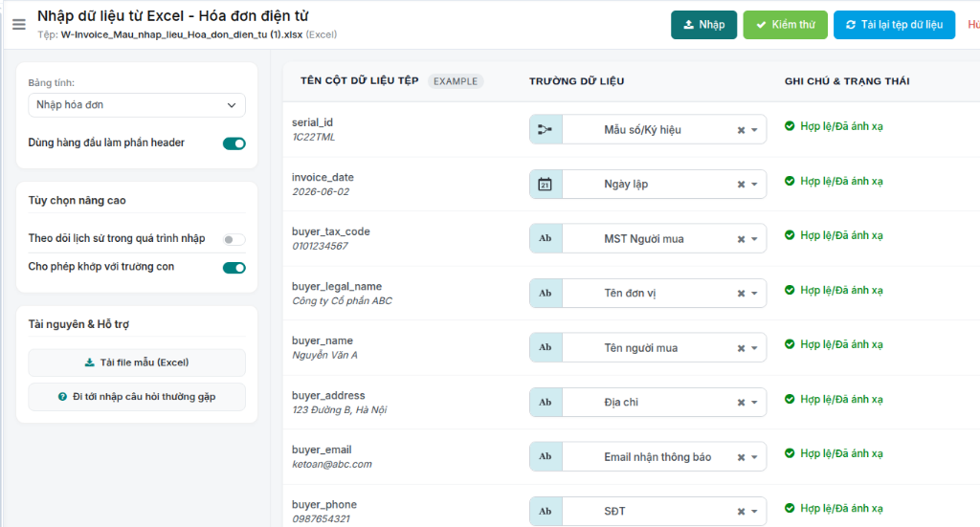This screenshot has height=527, width=980.
Task: Open the Bảng tính Nhập hóa đơn dropdown
Action: click(137, 105)
